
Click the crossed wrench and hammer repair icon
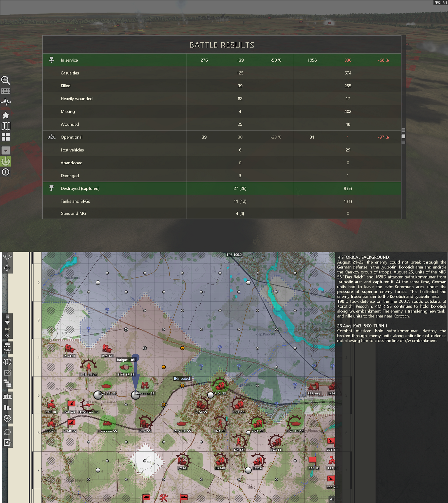pyautogui.click(x=163, y=498)
